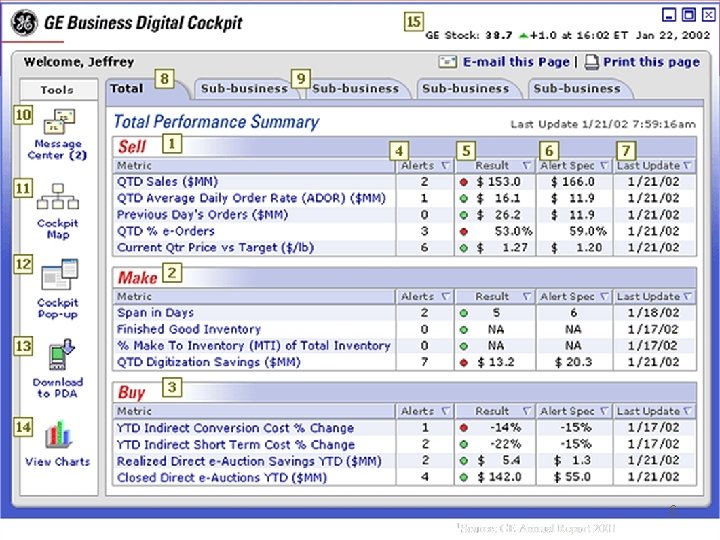Click green status dot for Current Qtr Price
This screenshot has width=720, height=540.
tap(464, 248)
